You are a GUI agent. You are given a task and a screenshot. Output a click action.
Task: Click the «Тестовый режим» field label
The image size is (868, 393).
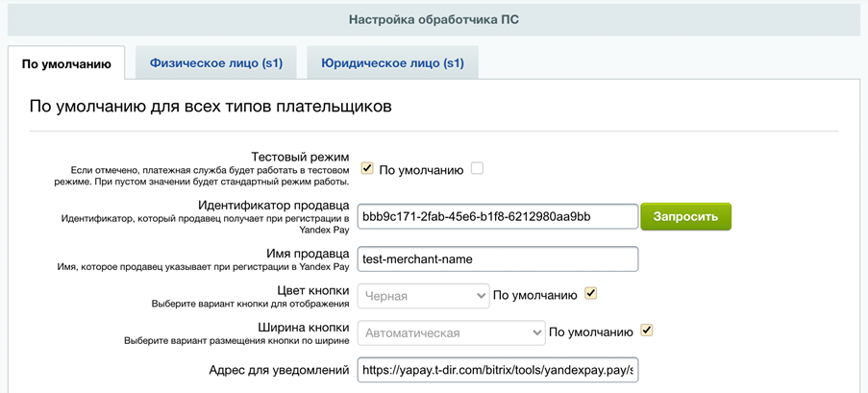click(293, 157)
